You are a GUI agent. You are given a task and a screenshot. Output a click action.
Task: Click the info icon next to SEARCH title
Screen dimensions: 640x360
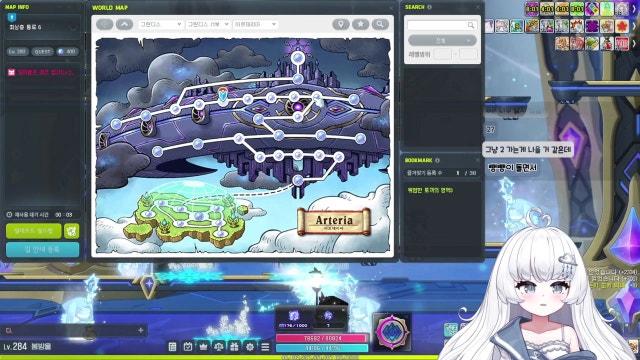pyautogui.click(x=429, y=7)
